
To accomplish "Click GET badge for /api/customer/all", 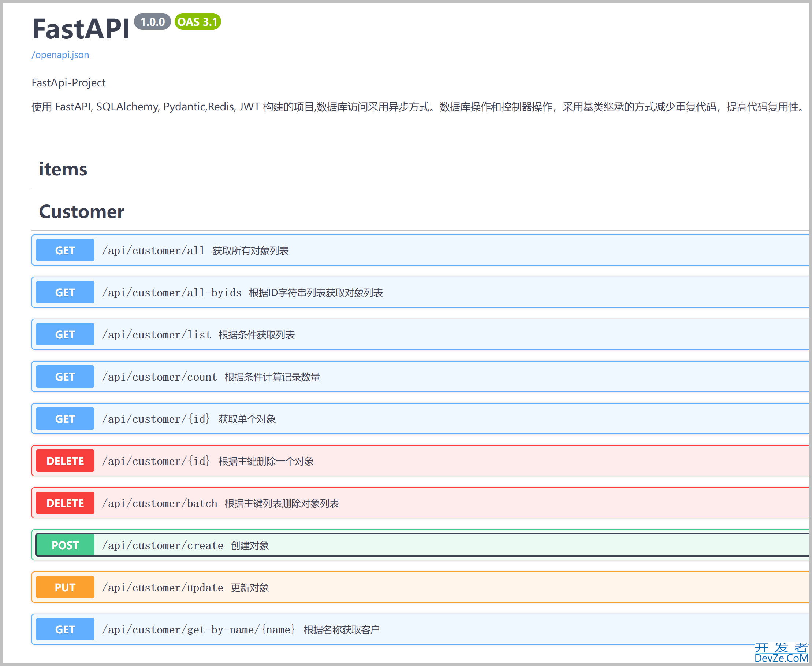I will coord(65,251).
